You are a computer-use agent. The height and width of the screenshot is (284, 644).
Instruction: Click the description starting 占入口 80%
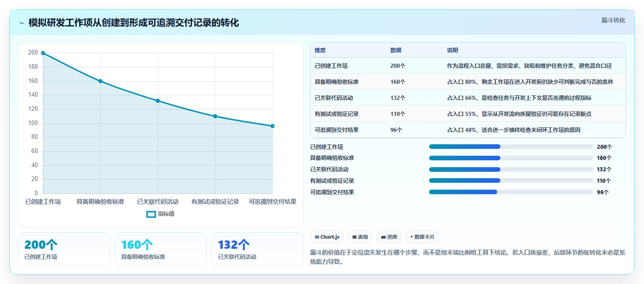point(530,82)
